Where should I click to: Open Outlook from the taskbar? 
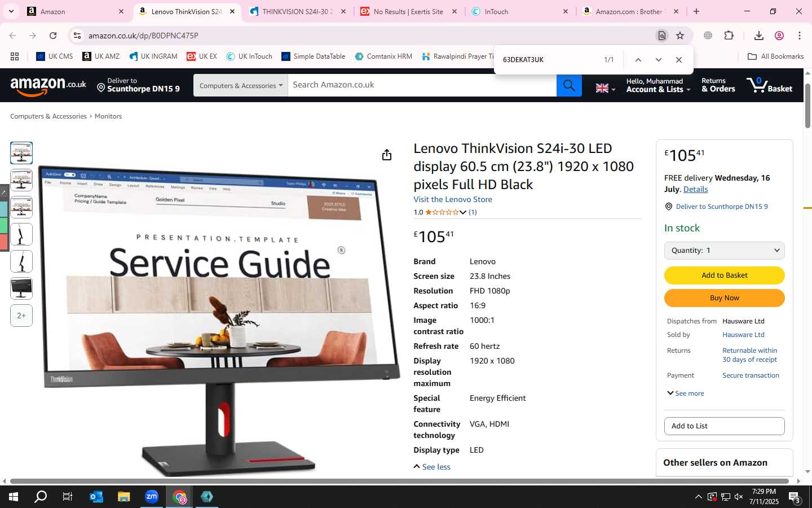tap(96, 497)
